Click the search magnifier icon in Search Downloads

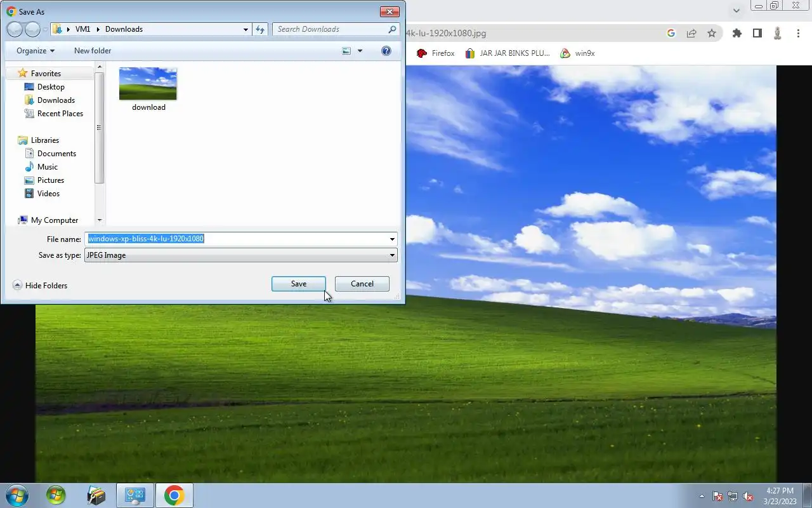coord(393,29)
